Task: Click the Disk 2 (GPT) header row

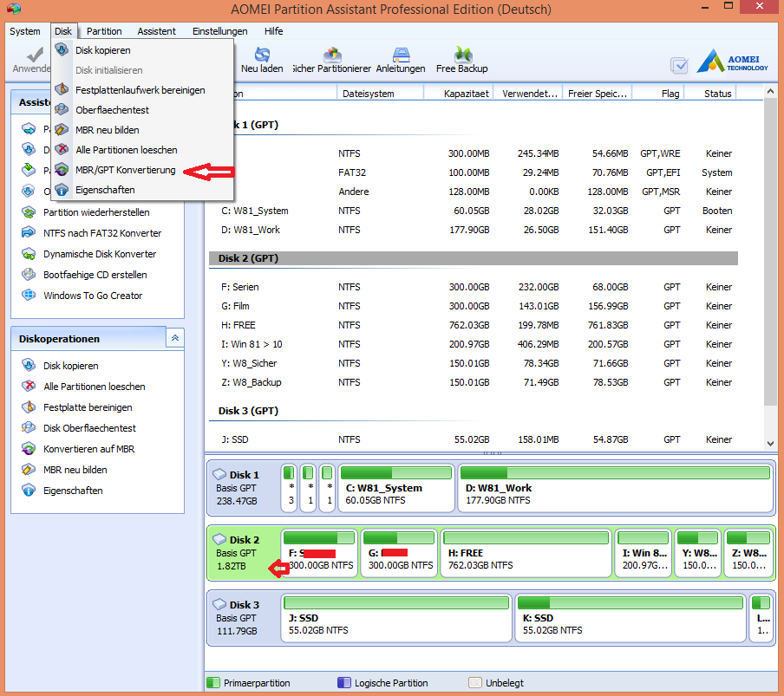Action: (473, 258)
